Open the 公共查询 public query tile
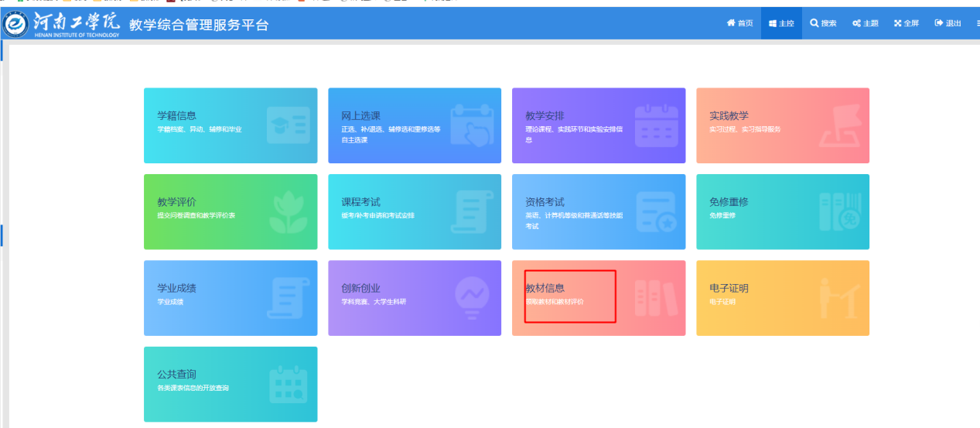 point(230,384)
